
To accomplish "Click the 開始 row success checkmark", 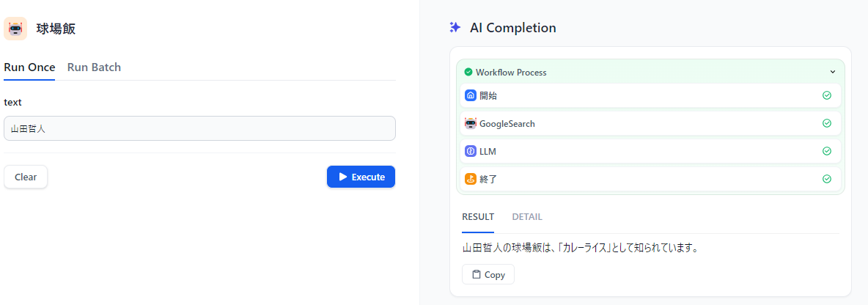I will coord(827,95).
